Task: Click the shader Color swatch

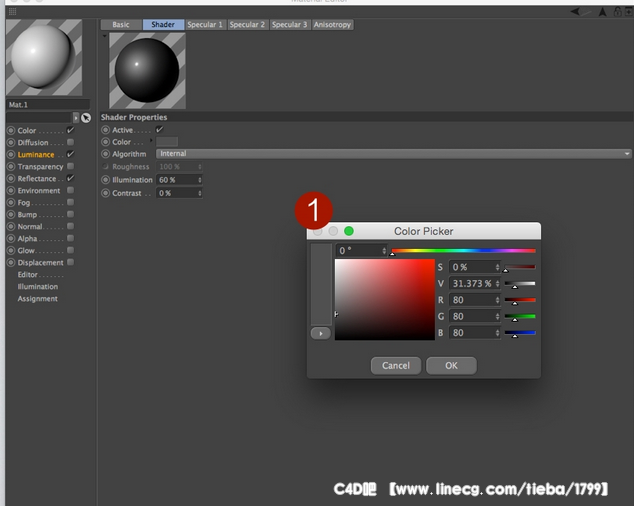Action: (x=167, y=142)
